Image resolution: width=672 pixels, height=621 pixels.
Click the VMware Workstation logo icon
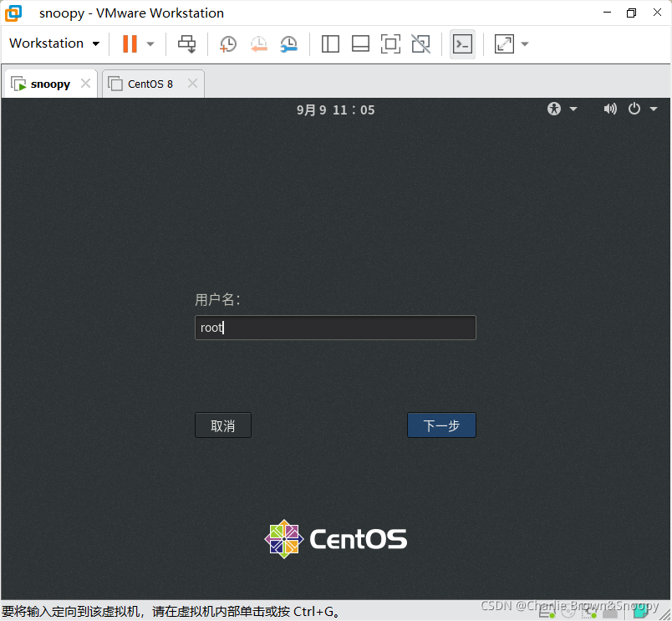click(x=13, y=13)
